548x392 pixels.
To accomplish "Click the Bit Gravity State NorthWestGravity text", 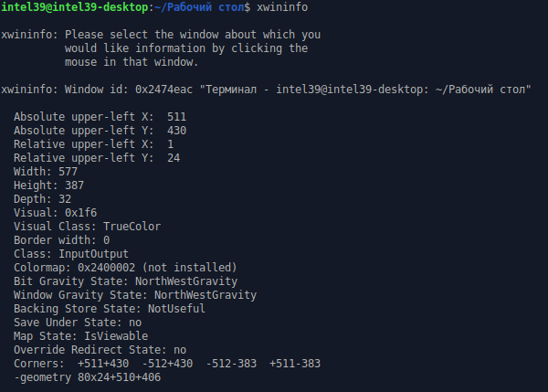I will click(x=186, y=281).
